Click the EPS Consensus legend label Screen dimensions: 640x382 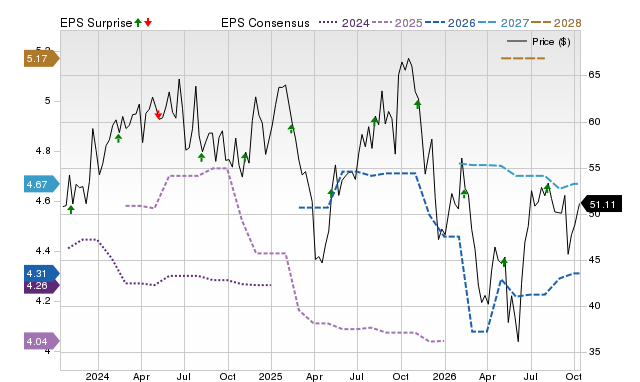point(265,23)
